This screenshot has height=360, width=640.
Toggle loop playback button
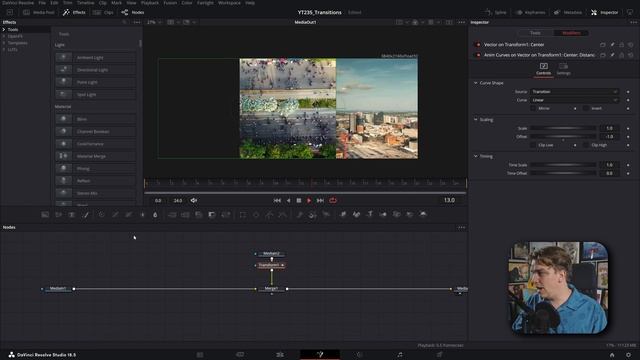coord(333,200)
